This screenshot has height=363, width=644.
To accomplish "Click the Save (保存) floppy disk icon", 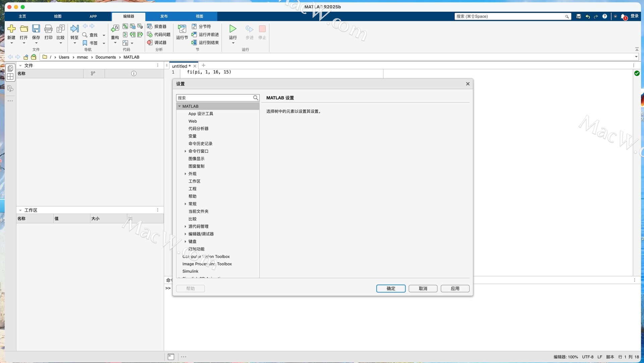I will (36, 29).
